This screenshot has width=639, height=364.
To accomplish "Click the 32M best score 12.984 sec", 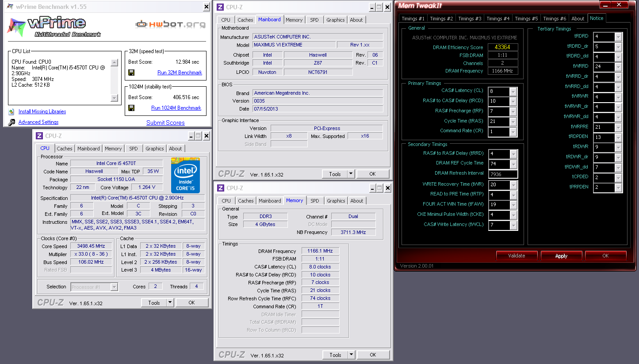I will (x=187, y=62).
